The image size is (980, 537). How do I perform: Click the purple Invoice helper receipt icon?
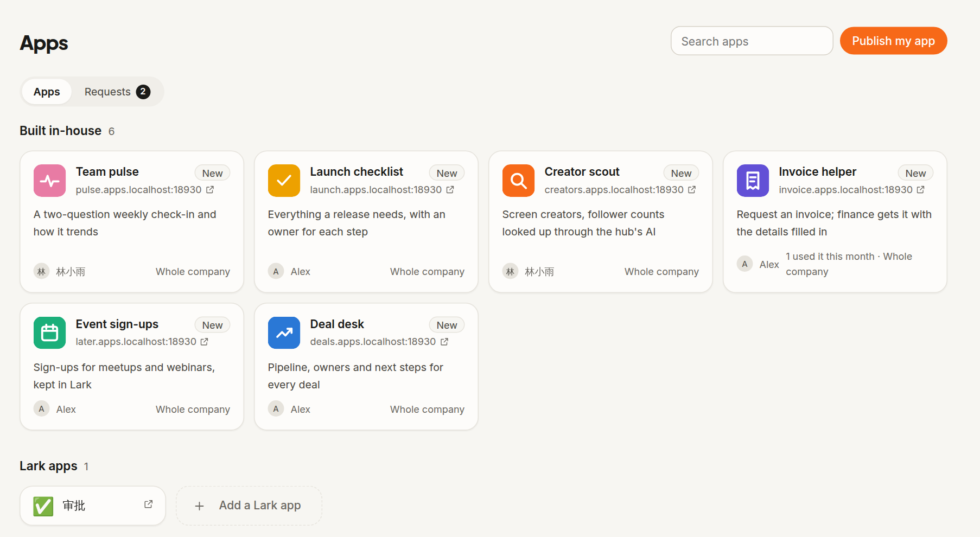click(x=753, y=181)
